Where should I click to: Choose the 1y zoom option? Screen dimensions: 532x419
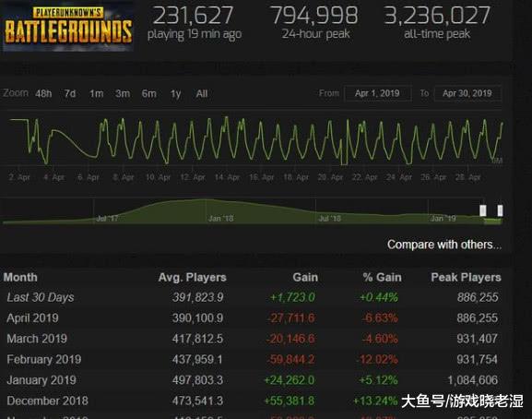click(x=175, y=94)
